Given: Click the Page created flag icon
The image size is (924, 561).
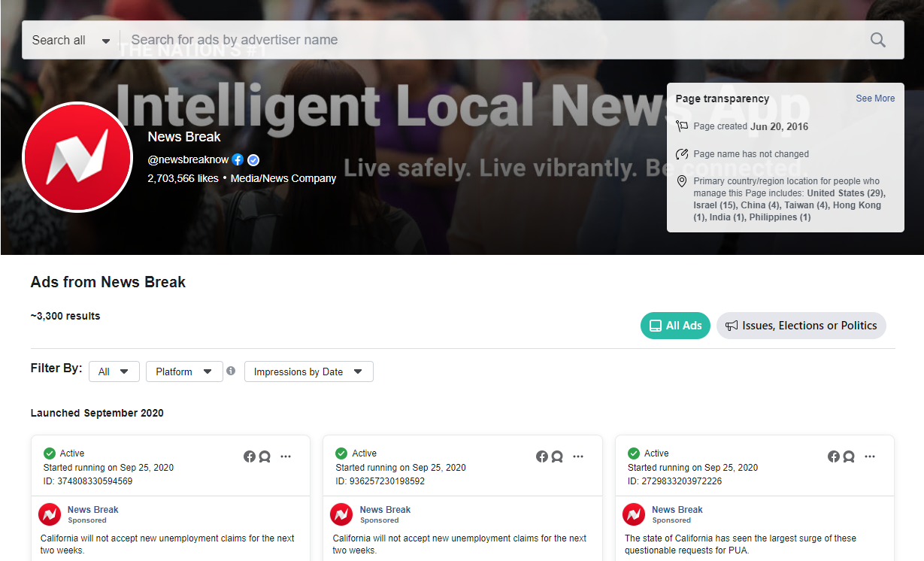Looking at the screenshot, I should 682,126.
